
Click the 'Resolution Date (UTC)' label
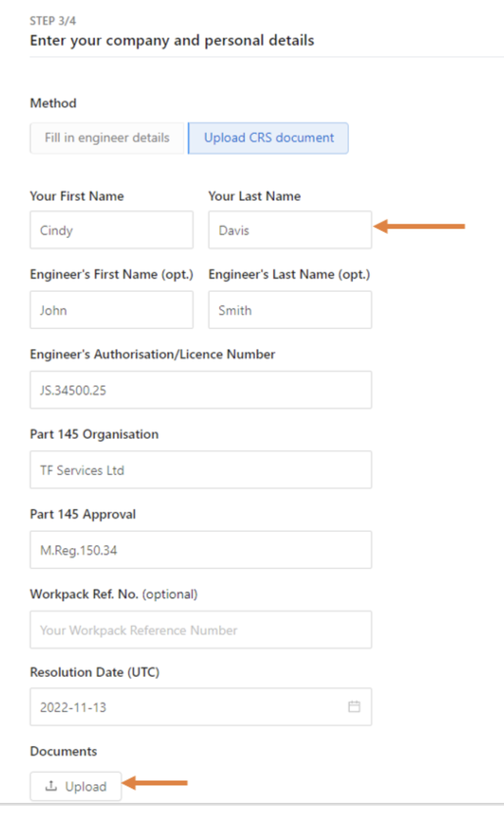pos(94,672)
